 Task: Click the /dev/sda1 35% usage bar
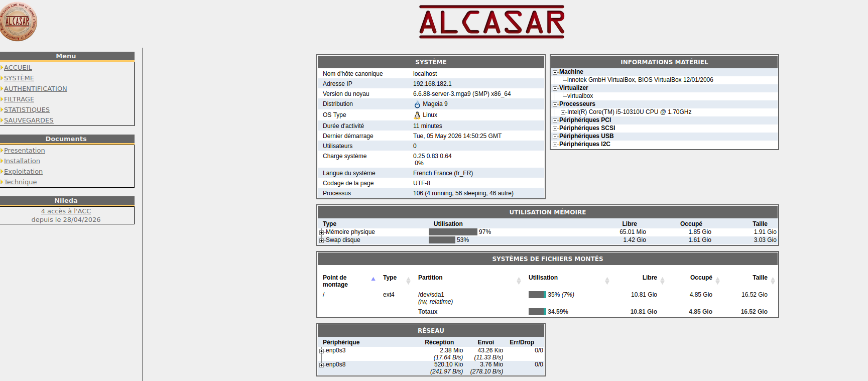click(x=537, y=295)
